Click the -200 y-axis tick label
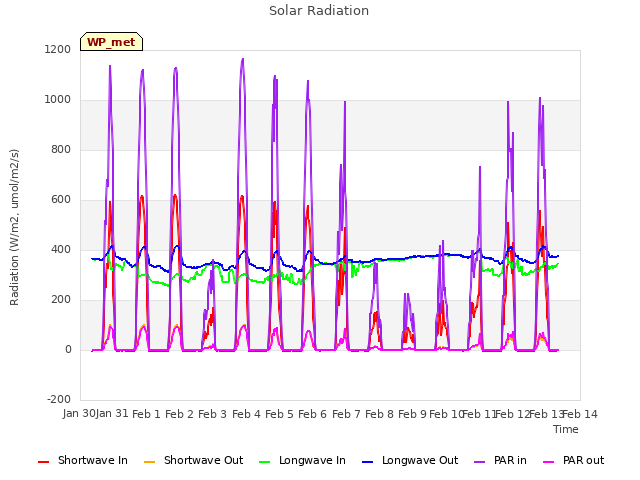Image resolution: width=640 pixels, height=480 pixels. (x=59, y=399)
